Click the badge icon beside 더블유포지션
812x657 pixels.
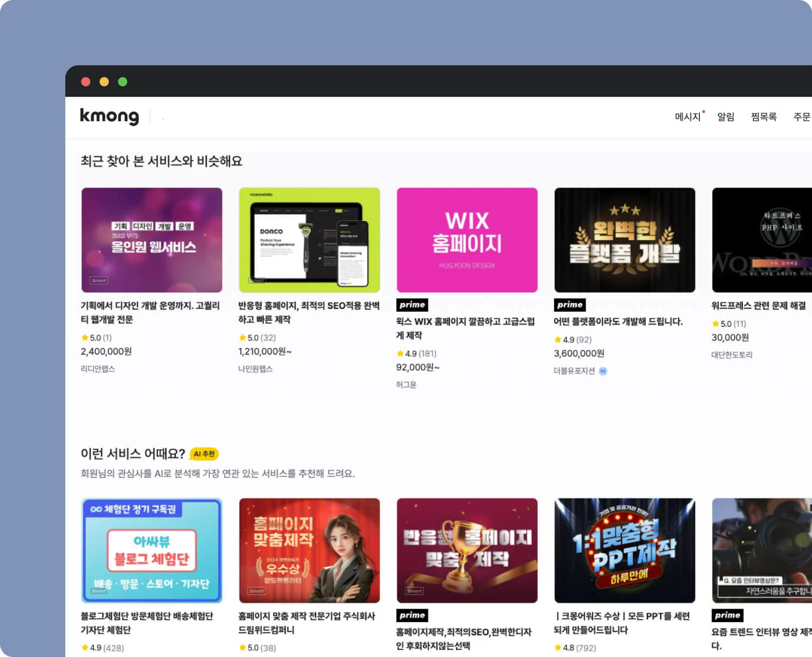coord(603,371)
